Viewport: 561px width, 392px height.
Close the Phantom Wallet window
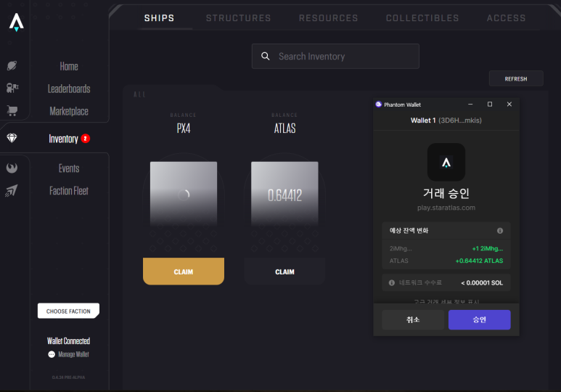(509, 105)
